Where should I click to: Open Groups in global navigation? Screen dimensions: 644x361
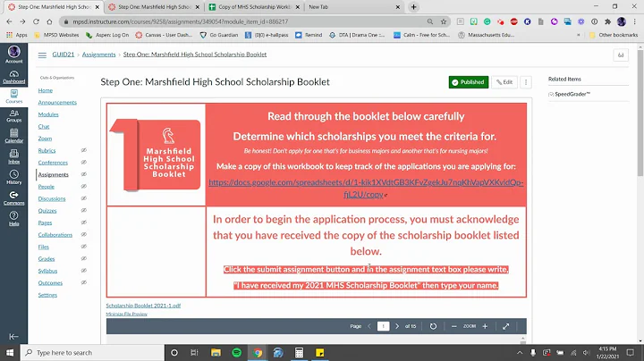pyautogui.click(x=14, y=116)
